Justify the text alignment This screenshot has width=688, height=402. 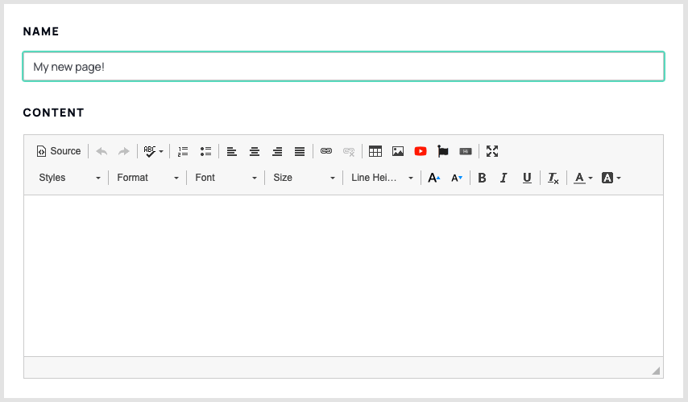300,151
